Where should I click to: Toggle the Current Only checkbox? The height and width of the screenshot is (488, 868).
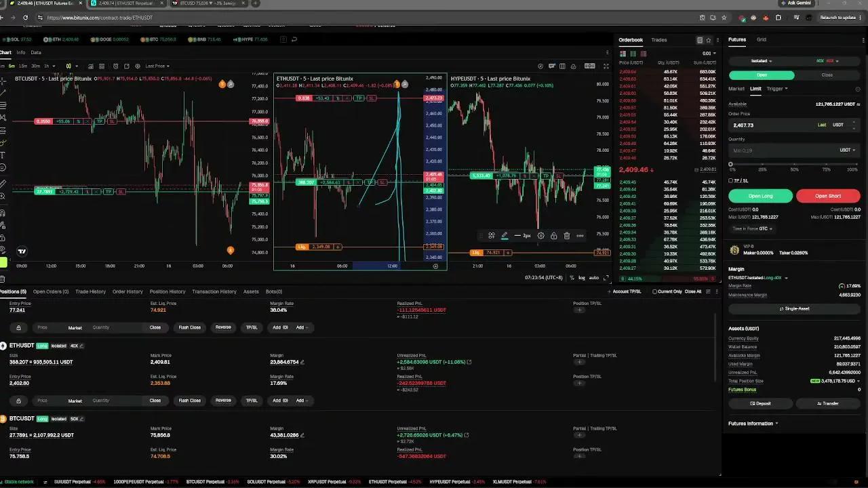[x=654, y=291]
